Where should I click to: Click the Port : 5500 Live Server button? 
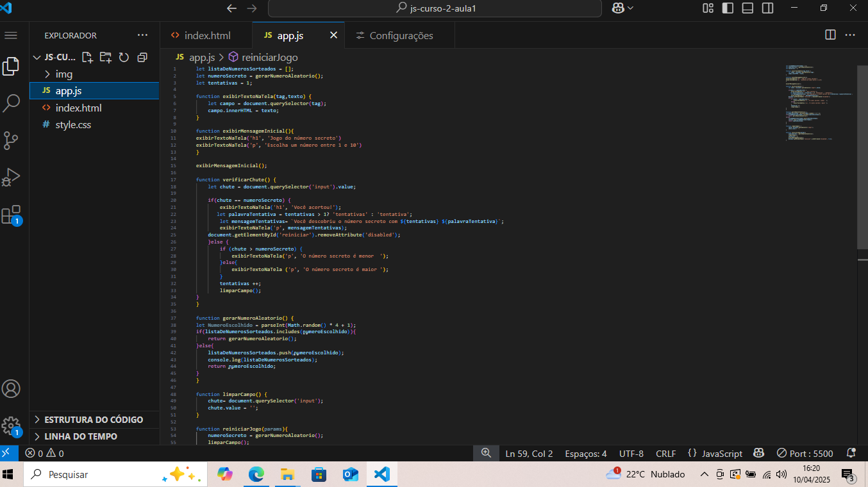pos(805,454)
